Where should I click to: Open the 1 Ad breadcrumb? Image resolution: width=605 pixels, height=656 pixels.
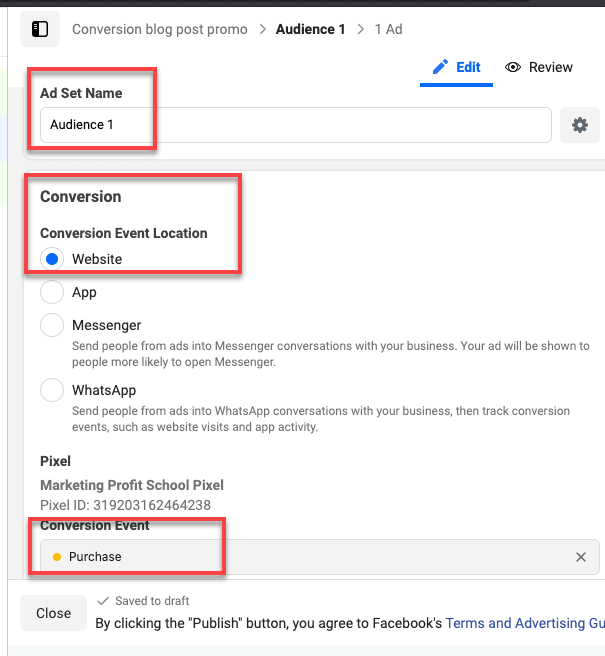(x=388, y=29)
